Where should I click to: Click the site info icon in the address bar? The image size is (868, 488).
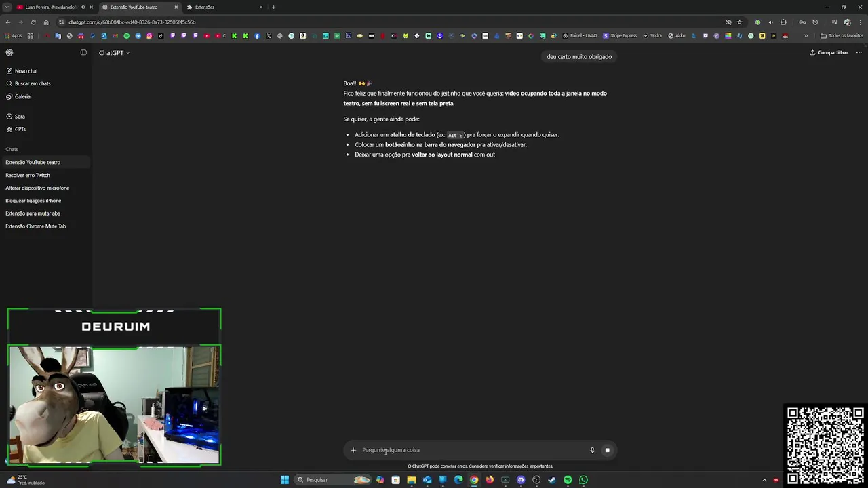tap(62, 22)
